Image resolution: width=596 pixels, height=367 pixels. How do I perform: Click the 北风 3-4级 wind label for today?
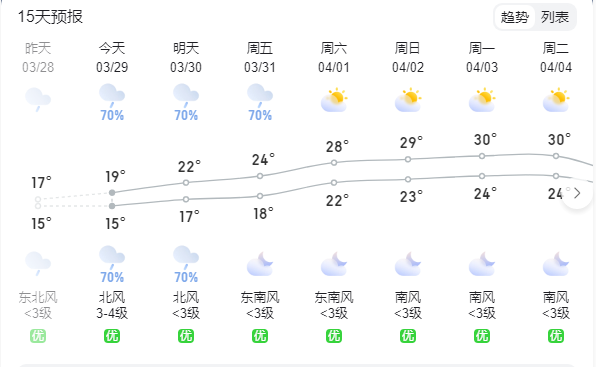click(112, 305)
